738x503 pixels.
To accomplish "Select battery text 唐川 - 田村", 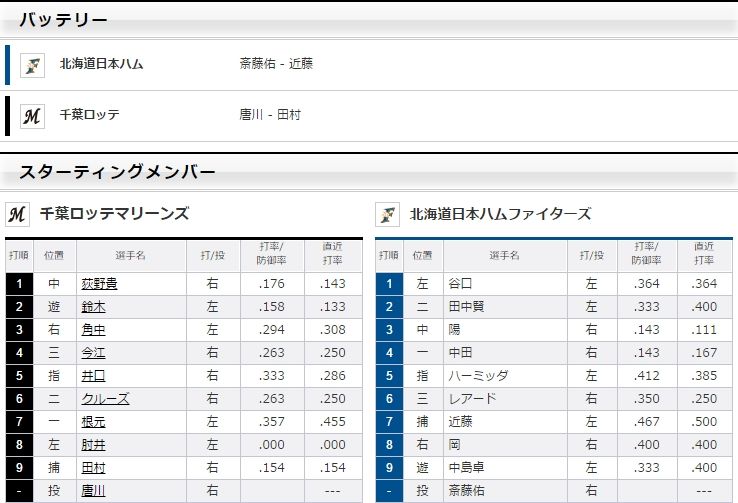I will (x=270, y=115).
